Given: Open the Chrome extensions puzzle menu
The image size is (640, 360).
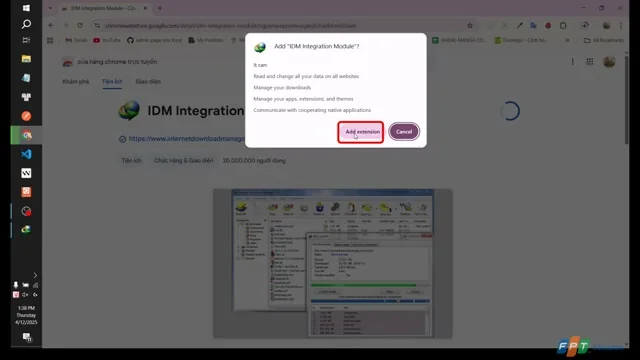Looking at the screenshot, I should [563, 25].
